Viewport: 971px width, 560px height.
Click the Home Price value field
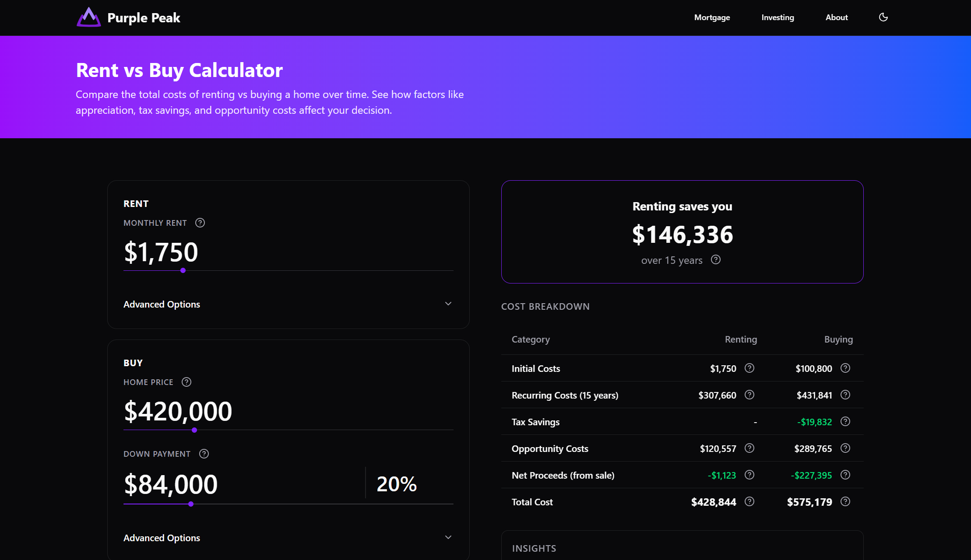click(x=178, y=411)
